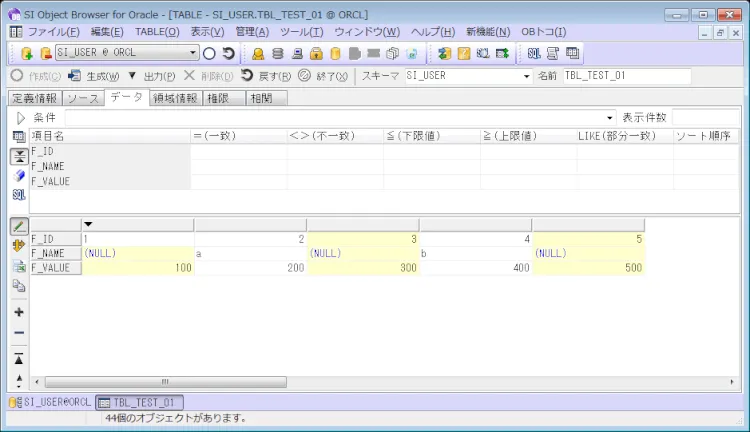Click the play triangle next to 条件

[21, 118]
